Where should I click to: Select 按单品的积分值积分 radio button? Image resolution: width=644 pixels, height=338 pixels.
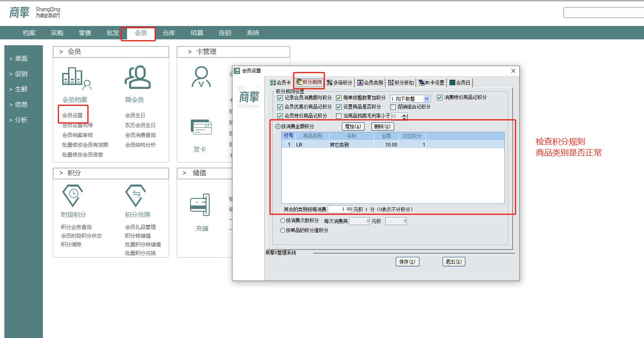282,230
